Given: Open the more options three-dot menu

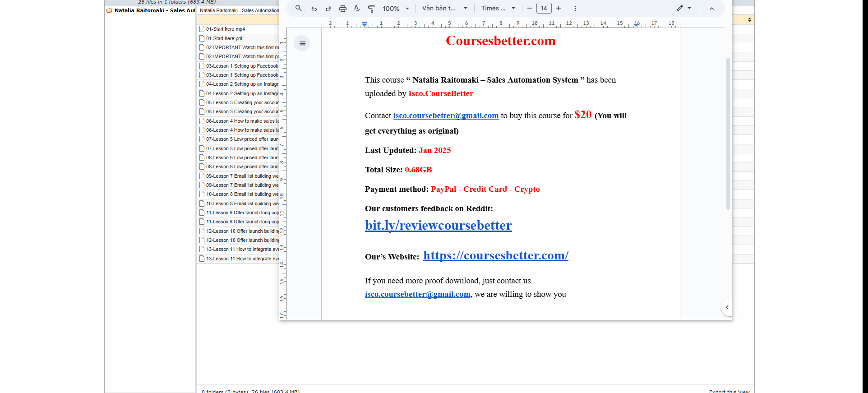Looking at the screenshot, I should pyautogui.click(x=575, y=9).
